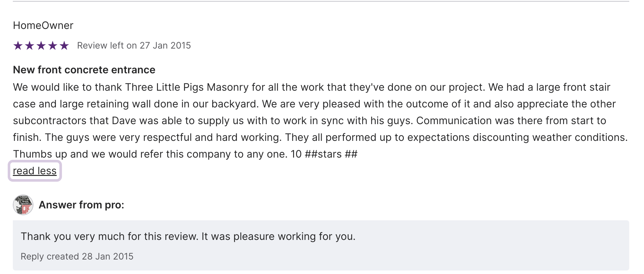This screenshot has width=644, height=274.
Task: Click the "Reply created 28 Jan 2015" timestamp
Action: (77, 256)
